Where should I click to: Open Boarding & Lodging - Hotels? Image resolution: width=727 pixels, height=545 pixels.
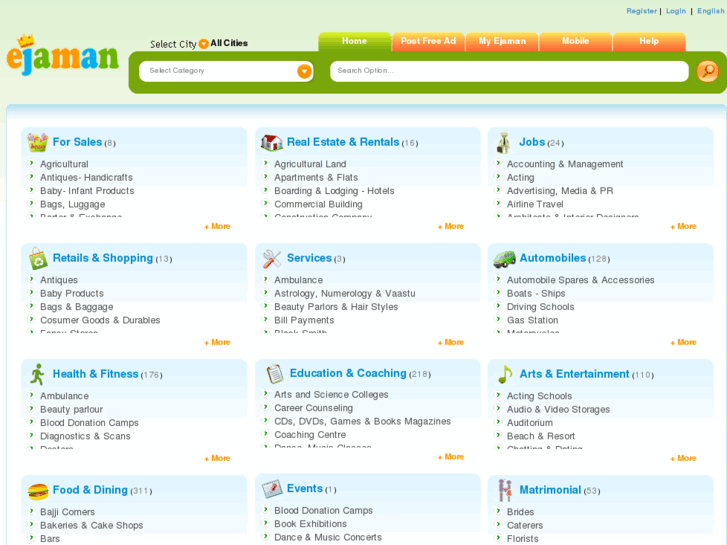334,191
